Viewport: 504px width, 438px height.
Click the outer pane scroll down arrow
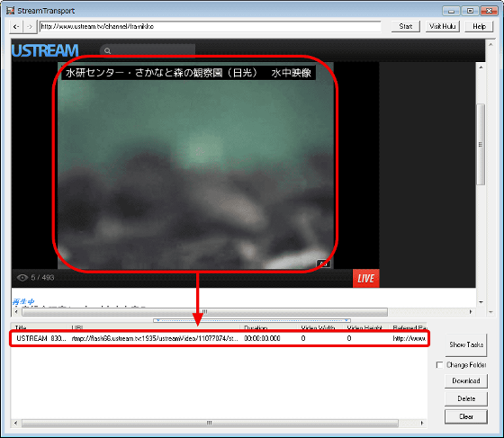490,312
